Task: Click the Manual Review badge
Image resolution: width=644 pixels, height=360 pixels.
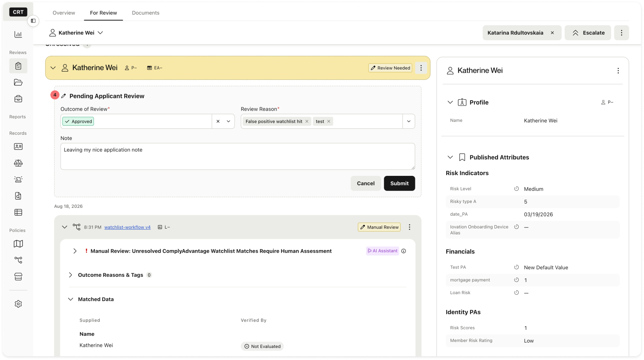Action: [x=379, y=227]
